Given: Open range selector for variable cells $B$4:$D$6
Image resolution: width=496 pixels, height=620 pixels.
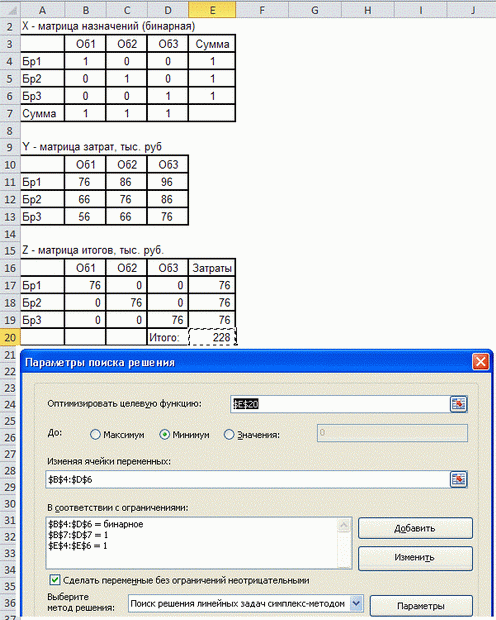Looking at the screenshot, I should [x=458, y=479].
